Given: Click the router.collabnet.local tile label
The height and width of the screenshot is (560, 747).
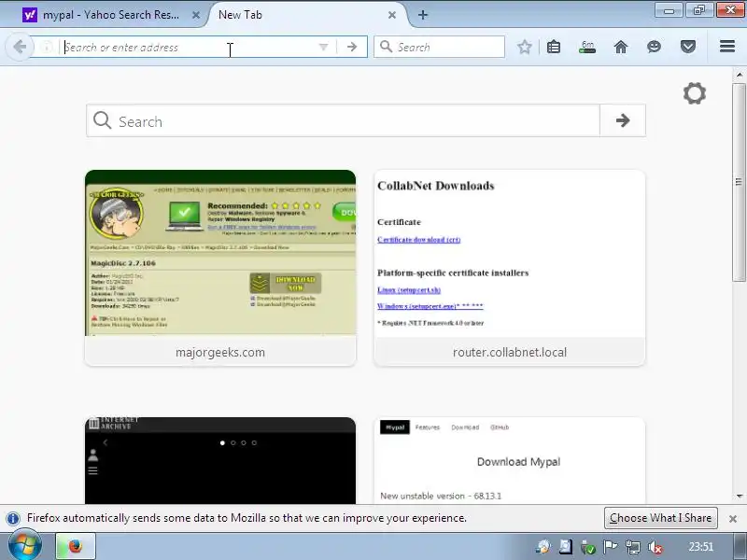Looking at the screenshot, I should 510,353.
